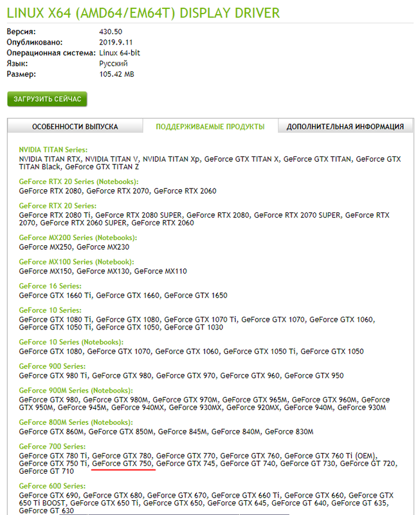Viewport: 420px width, 515px height.
Task: Click the page title LINUX X64 DISPLAY DRIVER
Action: pyautogui.click(x=143, y=13)
